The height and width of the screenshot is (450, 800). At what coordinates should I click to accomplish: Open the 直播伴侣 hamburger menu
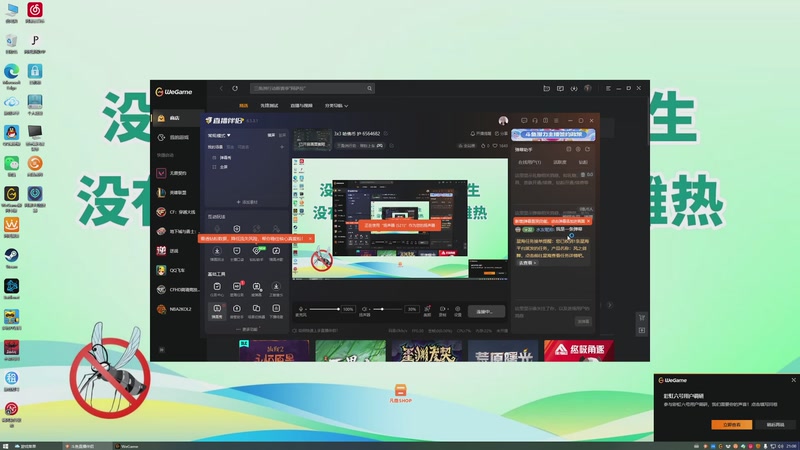coord(556,120)
